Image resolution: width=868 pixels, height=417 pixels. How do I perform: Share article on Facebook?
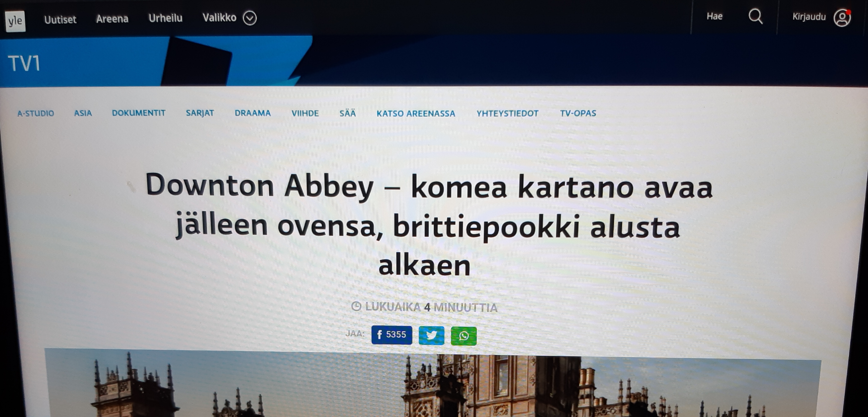point(392,335)
